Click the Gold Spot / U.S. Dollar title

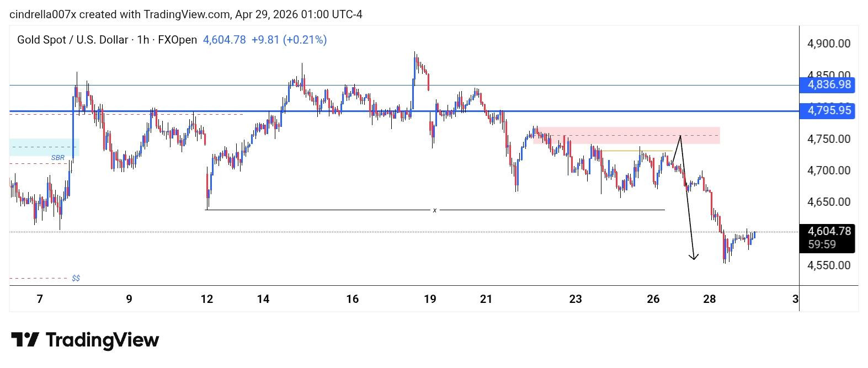72,40
